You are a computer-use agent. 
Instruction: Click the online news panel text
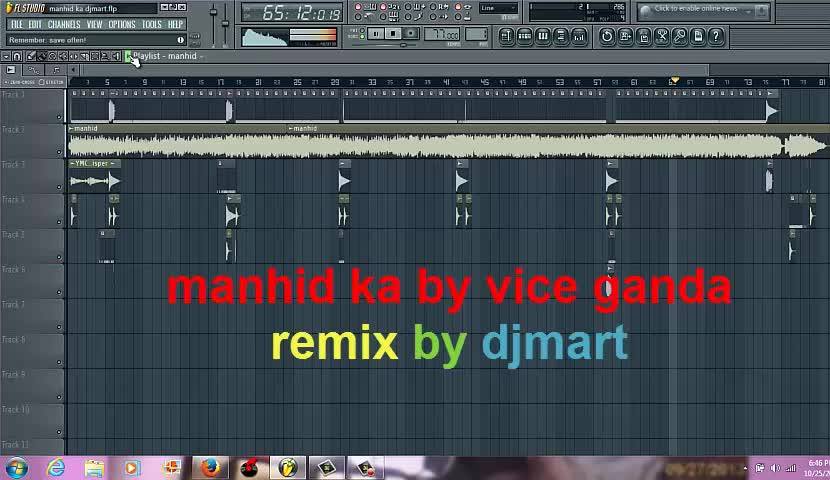pyautogui.click(x=695, y=8)
